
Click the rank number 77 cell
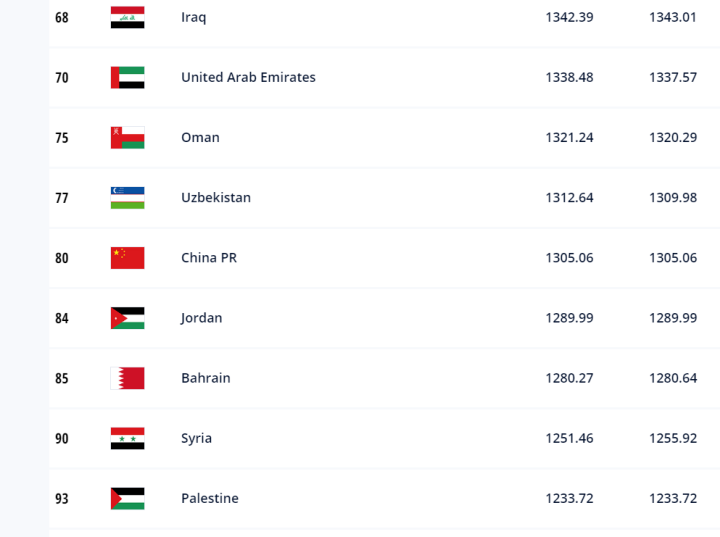pos(62,197)
